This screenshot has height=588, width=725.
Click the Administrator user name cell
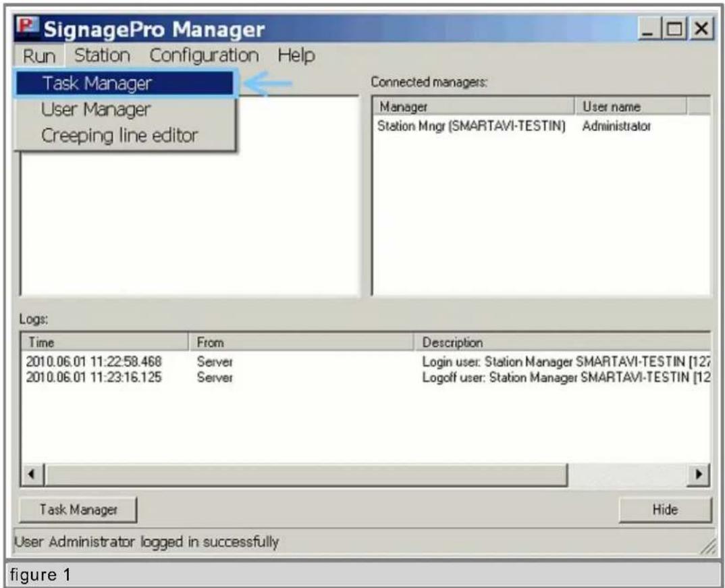[x=616, y=126]
